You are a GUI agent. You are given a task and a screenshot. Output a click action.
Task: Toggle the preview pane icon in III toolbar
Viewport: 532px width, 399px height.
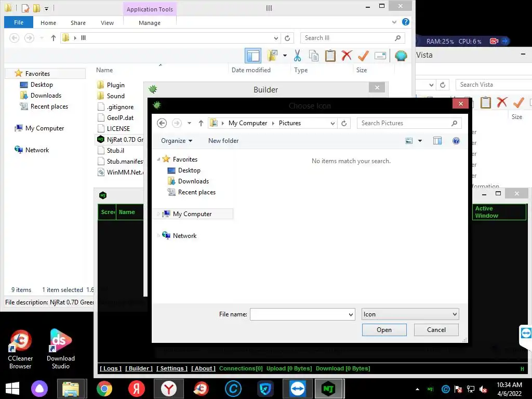coord(253,56)
